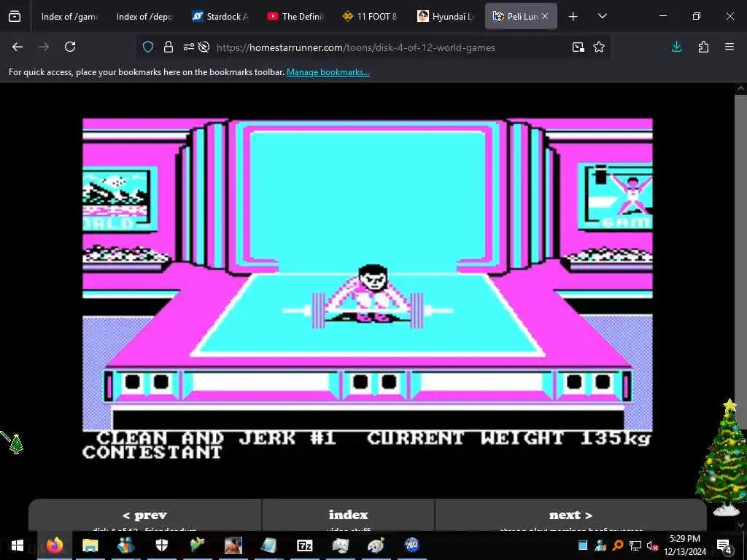This screenshot has height=560, width=747.
Task: Click the weightlifting game video frame
Action: pyautogui.click(x=368, y=290)
